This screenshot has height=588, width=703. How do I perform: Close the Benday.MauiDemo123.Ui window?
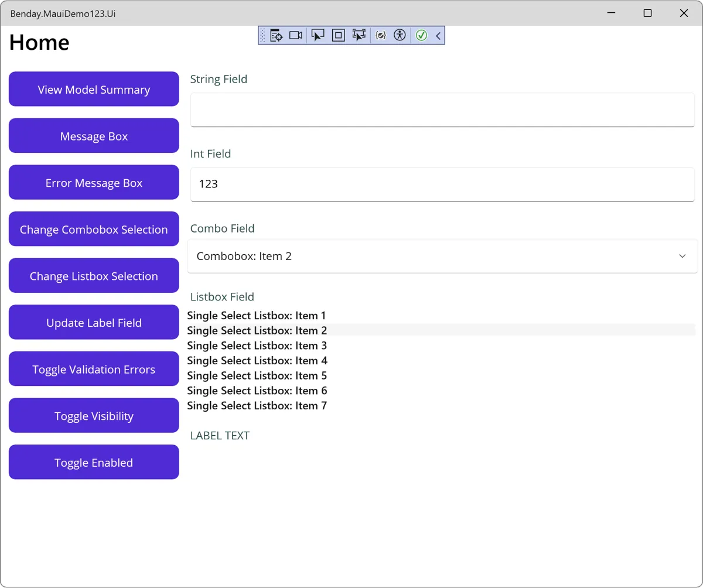click(x=684, y=13)
